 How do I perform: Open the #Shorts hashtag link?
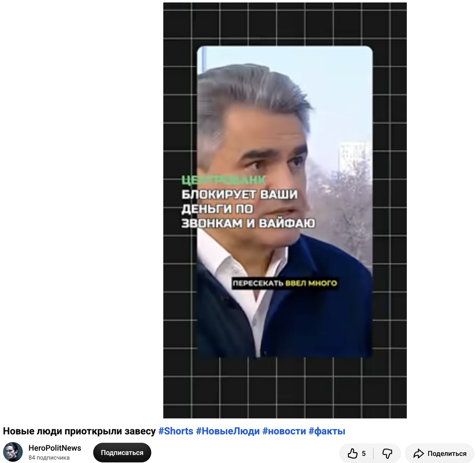coord(176,431)
